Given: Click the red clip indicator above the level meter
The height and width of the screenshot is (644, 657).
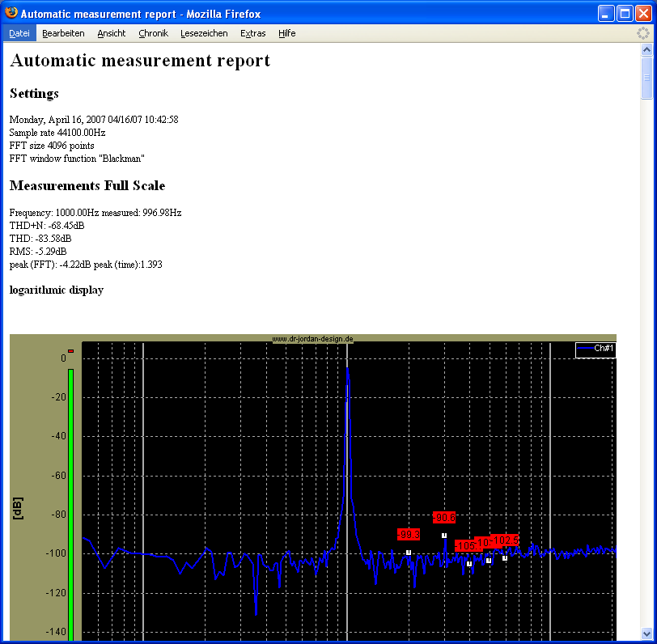Looking at the screenshot, I should click(x=70, y=351).
